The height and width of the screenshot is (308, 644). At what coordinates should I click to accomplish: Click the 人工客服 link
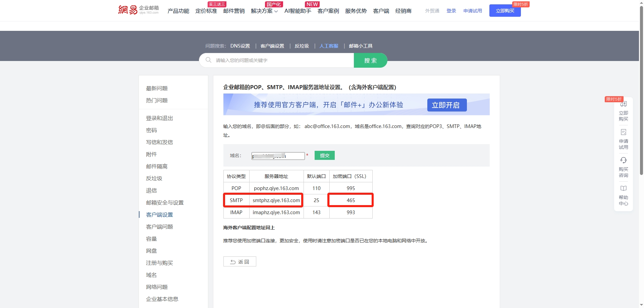coord(329,46)
